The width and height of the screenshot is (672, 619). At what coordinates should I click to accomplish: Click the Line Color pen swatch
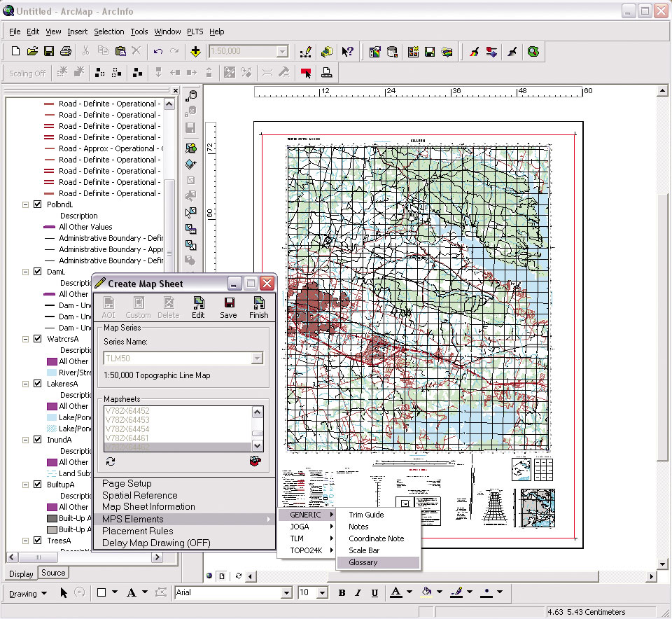pyautogui.click(x=456, y=592)
